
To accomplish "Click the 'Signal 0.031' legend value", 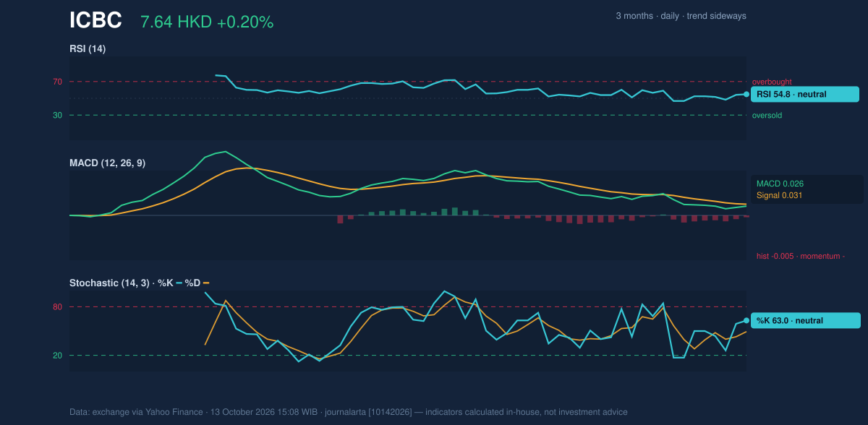I will (x=780, y=195).
